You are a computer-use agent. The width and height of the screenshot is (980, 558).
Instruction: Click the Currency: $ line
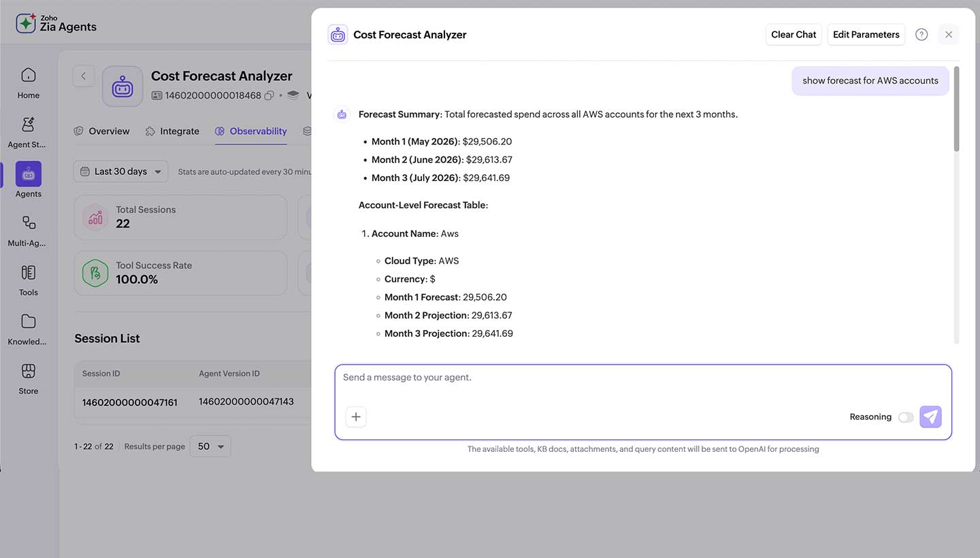pyautogui.click(x=410, y=279)
